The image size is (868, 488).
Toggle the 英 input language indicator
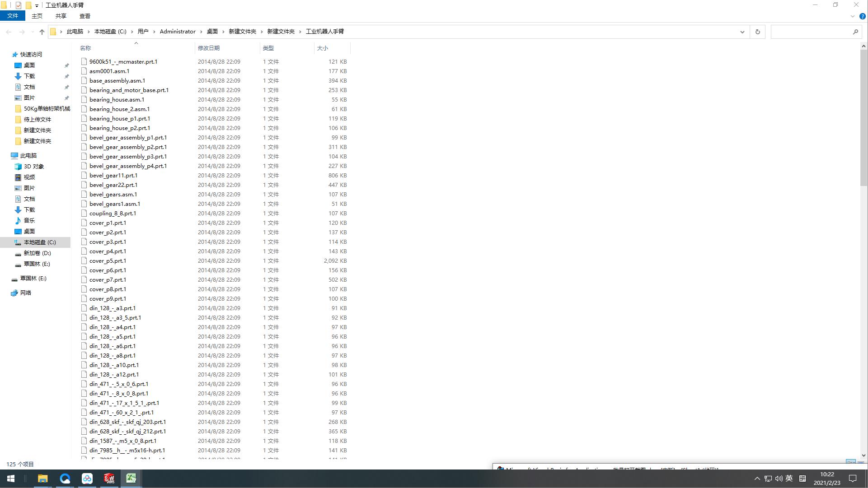point(789,479)
